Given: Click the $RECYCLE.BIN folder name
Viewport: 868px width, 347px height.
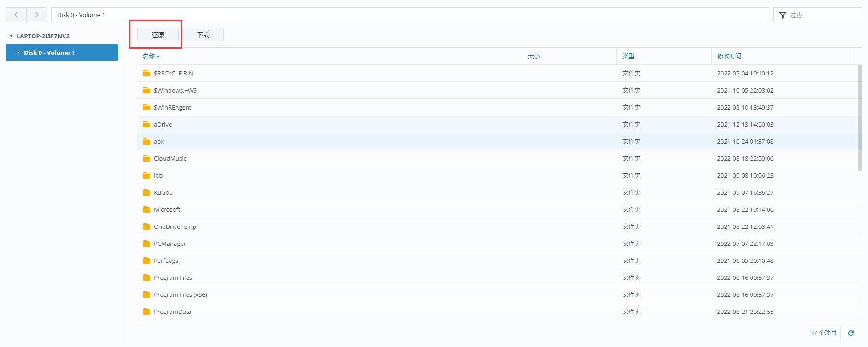Looking at the screenshot, I should point(174,73).
